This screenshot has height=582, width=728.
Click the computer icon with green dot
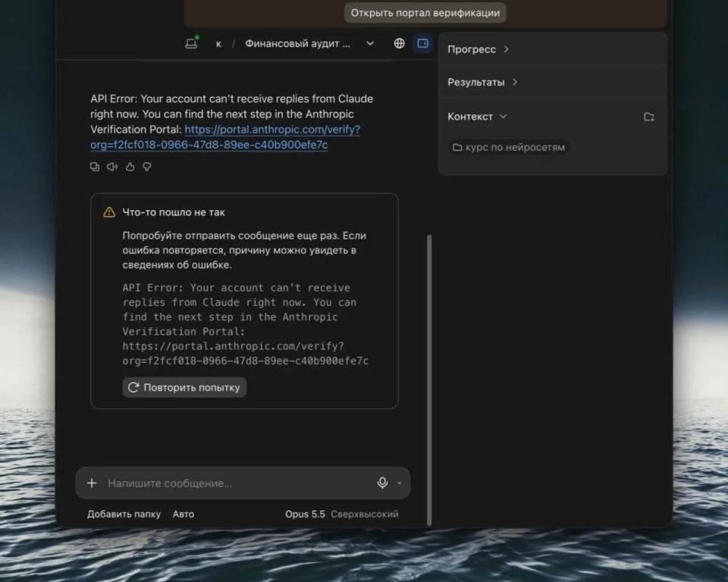(x=192, y=42)
